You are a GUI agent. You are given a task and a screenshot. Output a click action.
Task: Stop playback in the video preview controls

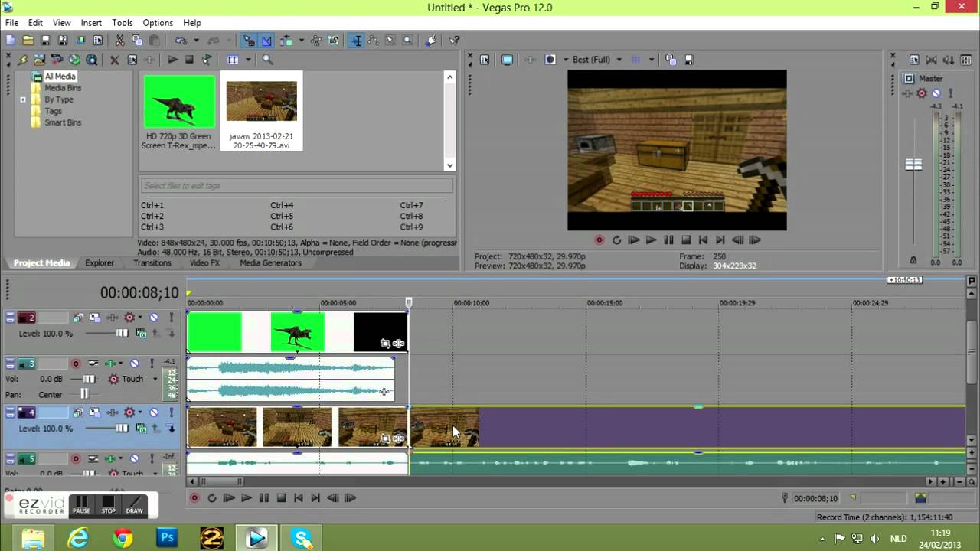coord(686,240)
